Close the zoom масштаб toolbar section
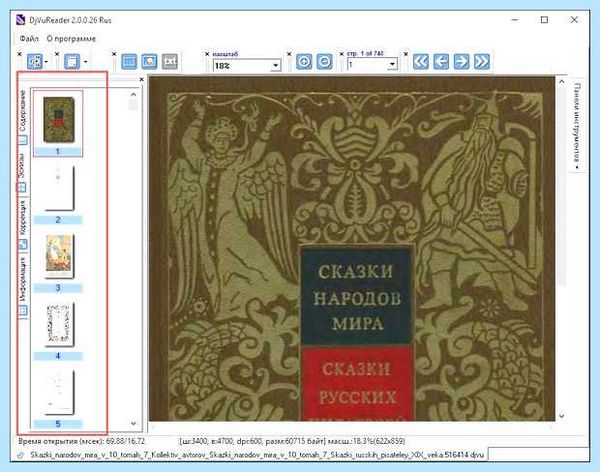600x472 pixels. (207, 54)
